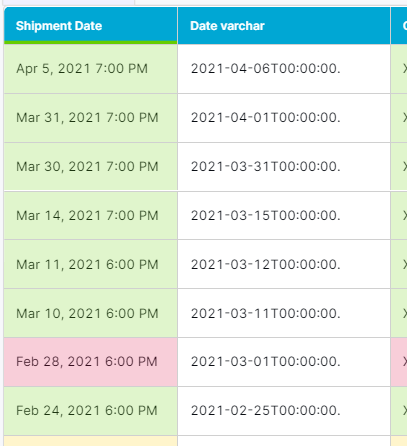Click the partially visible yellow row cell
Viewport: 407px width, 446px height.
91,441
